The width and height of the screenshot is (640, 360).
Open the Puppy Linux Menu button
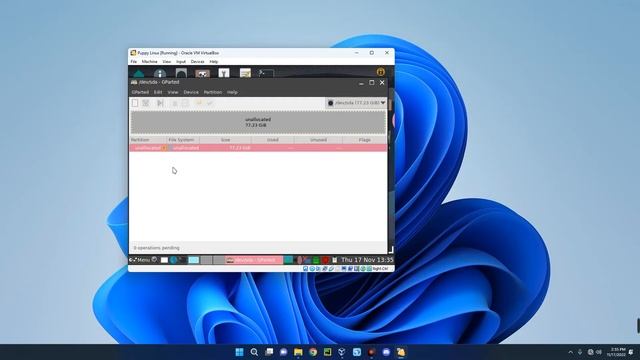point(140,260)
